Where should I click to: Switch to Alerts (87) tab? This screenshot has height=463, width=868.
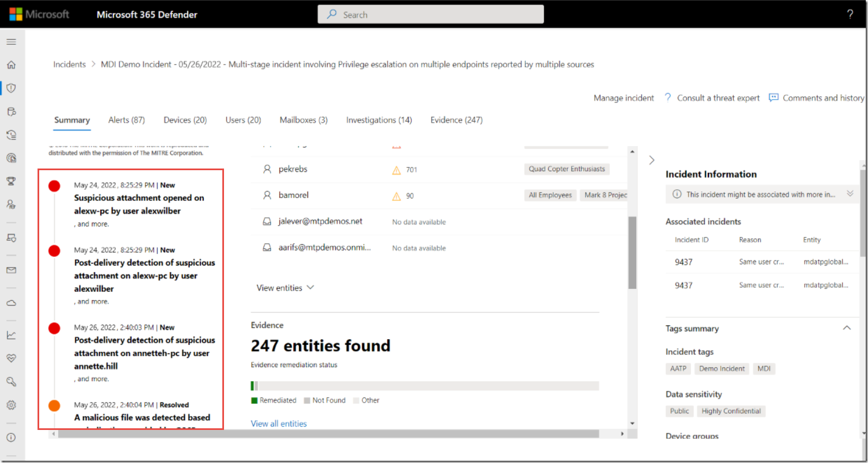click(x=127, y=120)
